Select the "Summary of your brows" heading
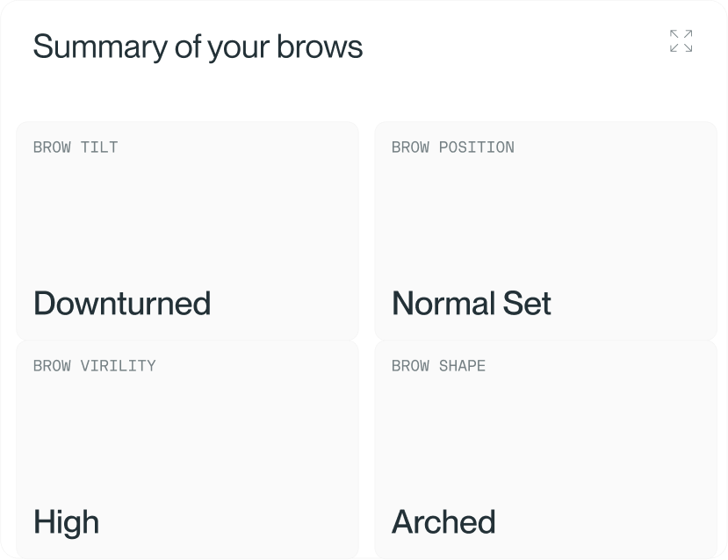 coord(198,47)
